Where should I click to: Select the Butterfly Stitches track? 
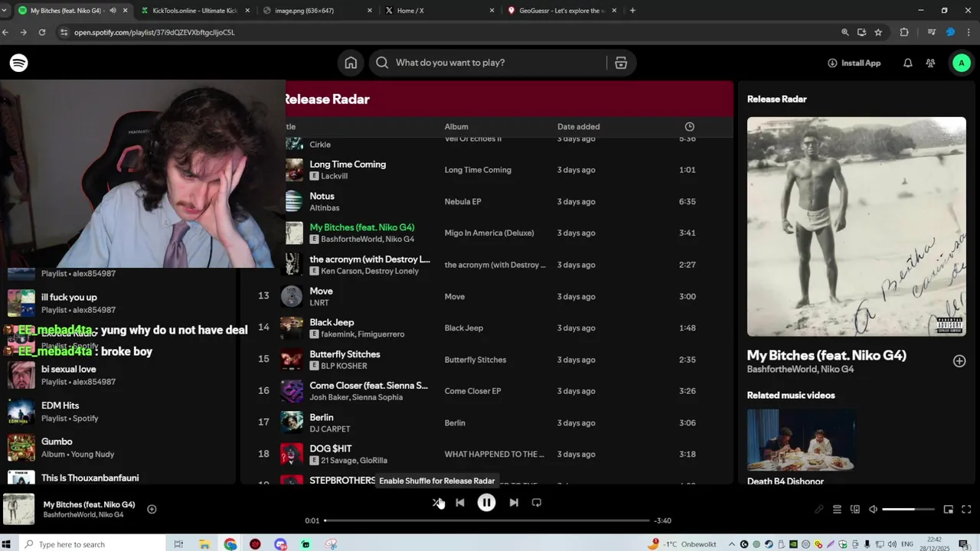click(x=488, y=360)
